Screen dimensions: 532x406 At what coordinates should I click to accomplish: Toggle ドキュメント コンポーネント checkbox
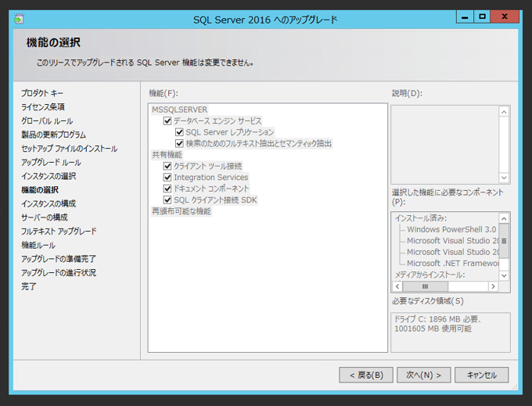pyautogui.click(x=167, y=189)
